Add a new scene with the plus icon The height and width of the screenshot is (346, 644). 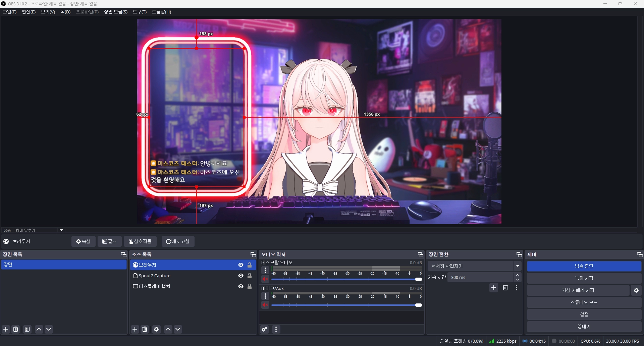(x=6, y=329)
